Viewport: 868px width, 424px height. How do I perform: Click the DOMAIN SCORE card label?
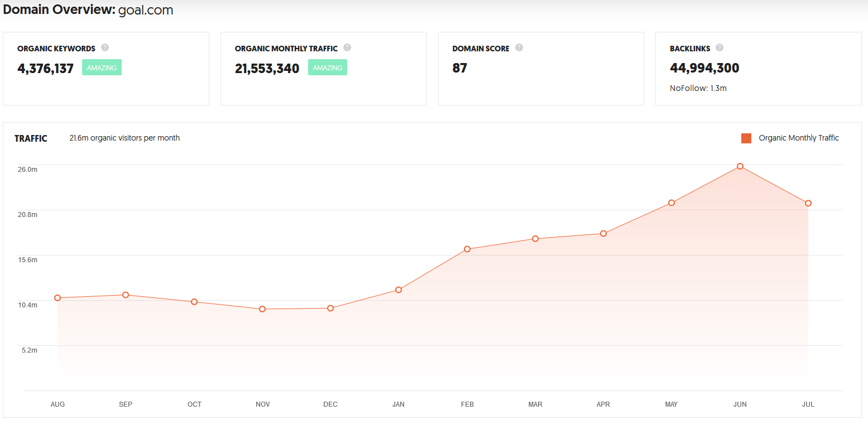tap(481, 49)
